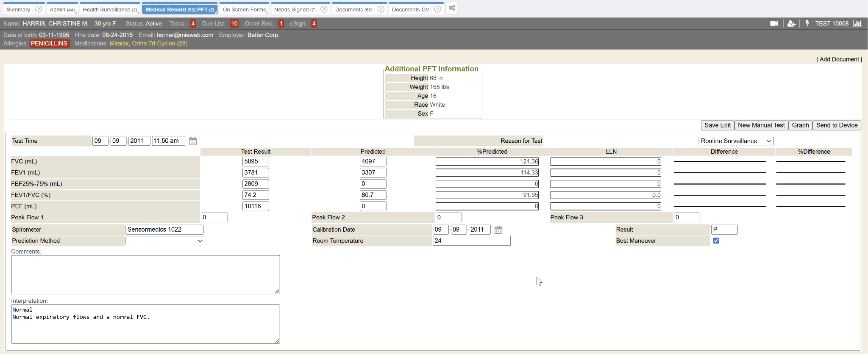Click inside the Comments text area
This screenshot has height=354, width=868.
pyautogui.click(x=145, y=274)
